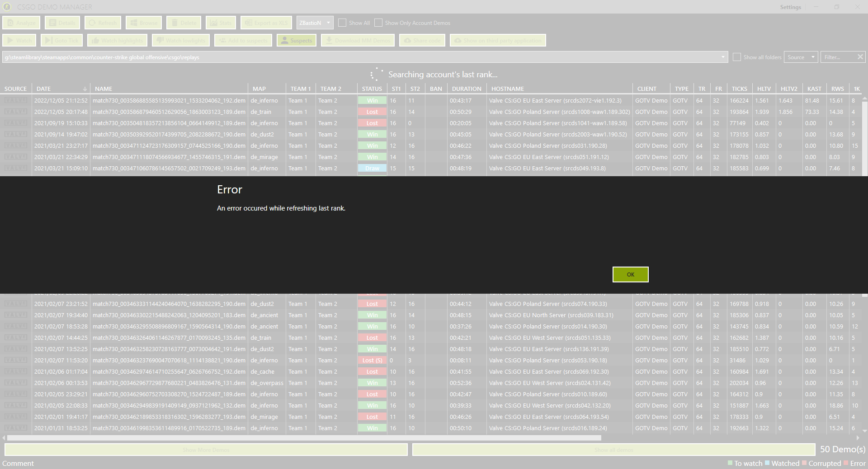Open the Settings menu
The width and height of the screenshot is (868, 469).
(x=790, y=7)
